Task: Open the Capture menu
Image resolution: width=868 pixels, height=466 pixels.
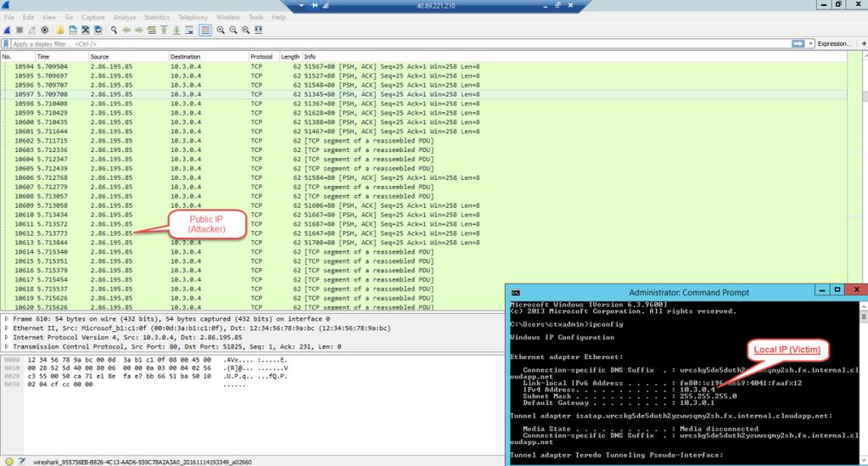Action: pos(93,17)
